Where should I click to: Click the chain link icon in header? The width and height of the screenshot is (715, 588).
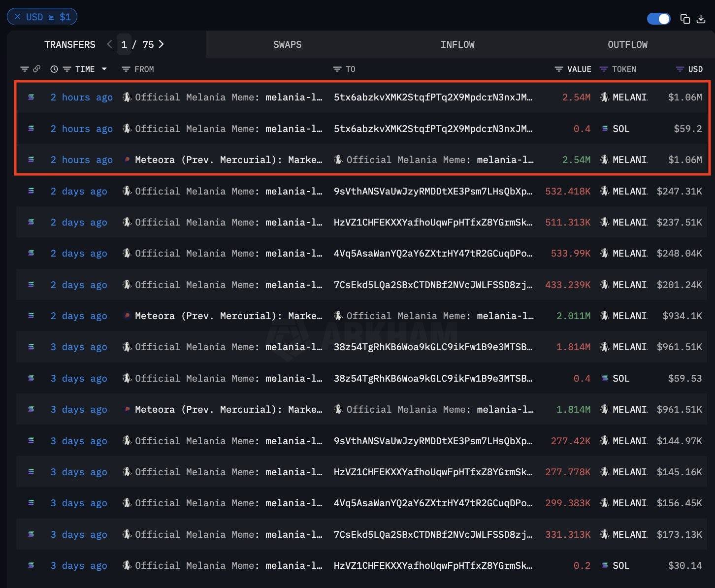(x=36, y=69)
